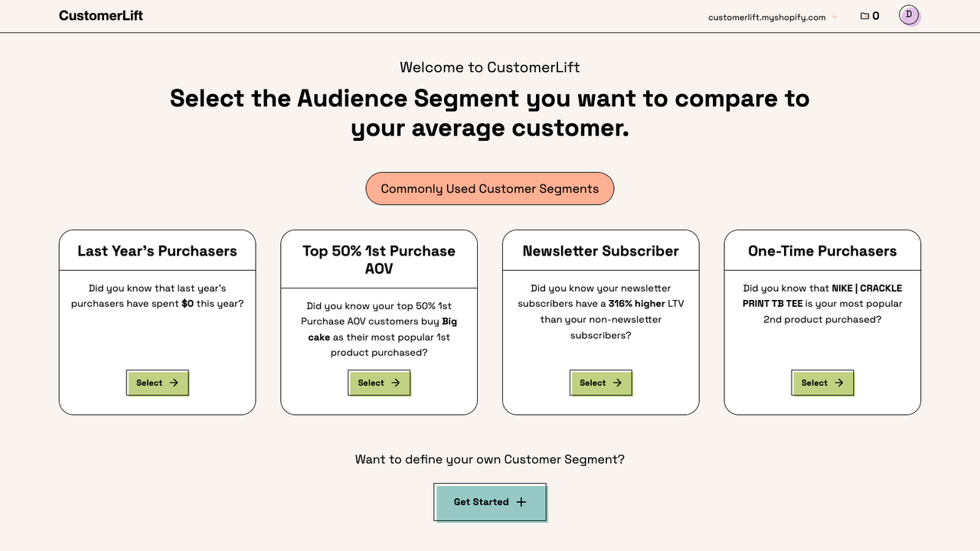980x551 pixels.
Task: Select the One-Time Purchasers segment
Action: 822,383
